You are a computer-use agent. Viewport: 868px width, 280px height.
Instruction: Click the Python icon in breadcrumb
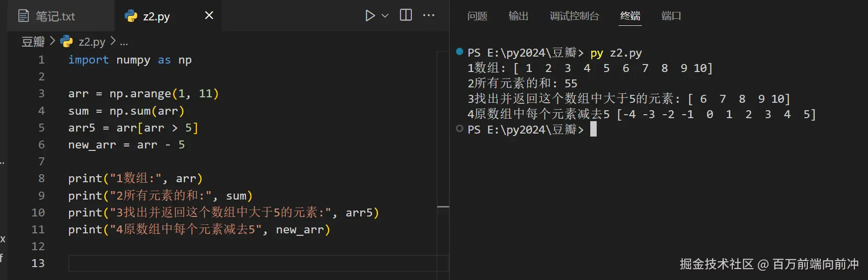point(67,41)
